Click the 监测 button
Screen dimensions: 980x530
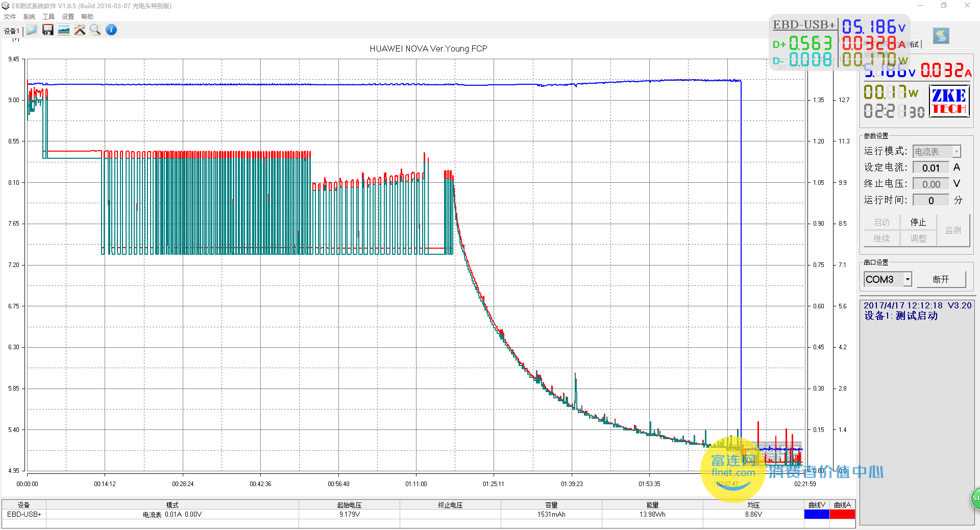point(953,230)
